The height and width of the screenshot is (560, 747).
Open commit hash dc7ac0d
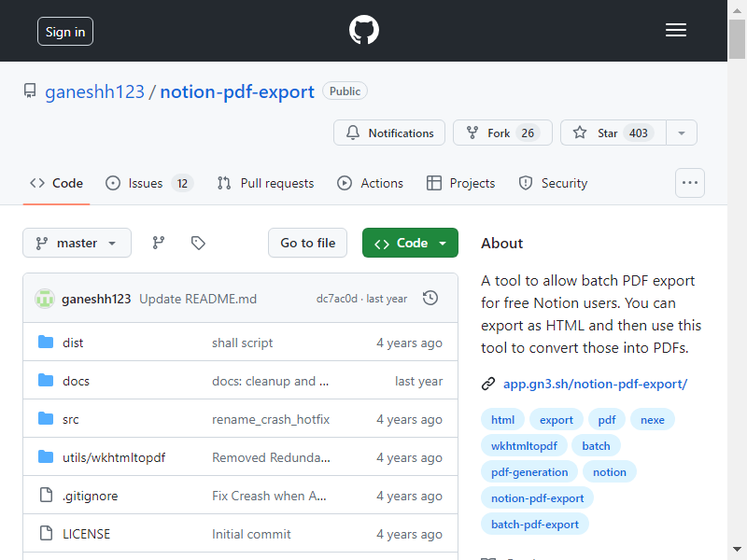pos(337,299)
